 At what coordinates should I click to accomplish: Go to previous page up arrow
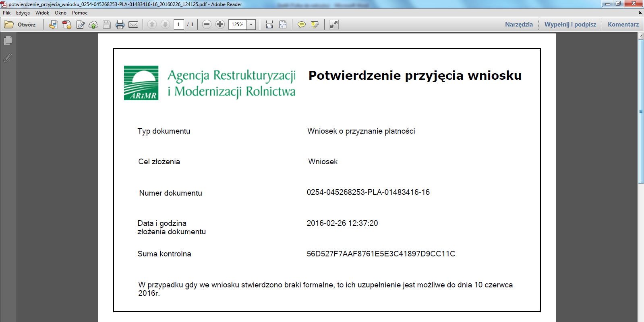(x=152, y=25)
